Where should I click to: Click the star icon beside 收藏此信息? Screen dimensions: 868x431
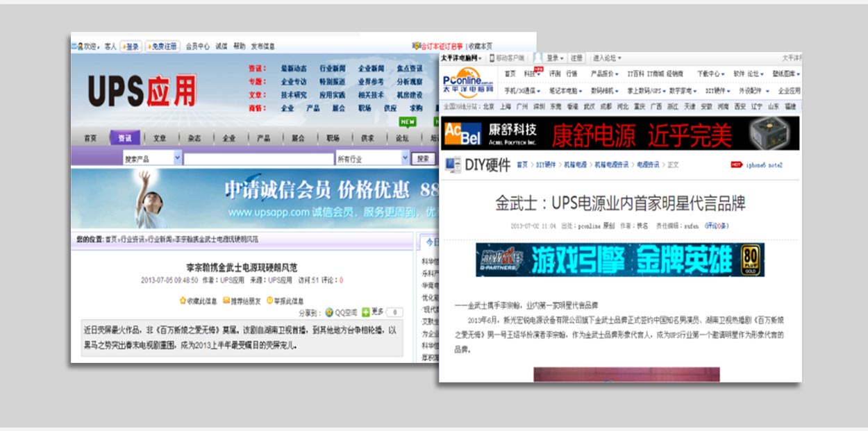(183, 301)
